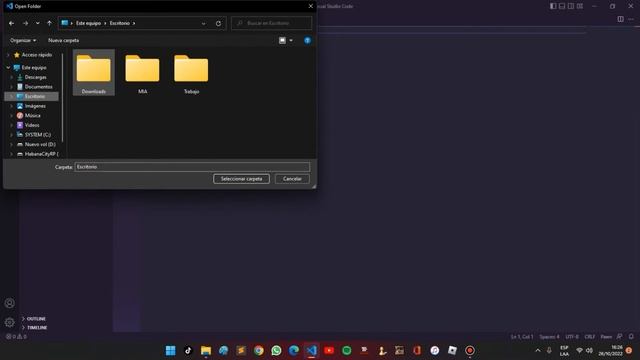Image resolution: width=640 pixels, height=360 pixels.
Task: Toggle panel layout icon in VS Code title bar
Action: [x=562, y=6]
